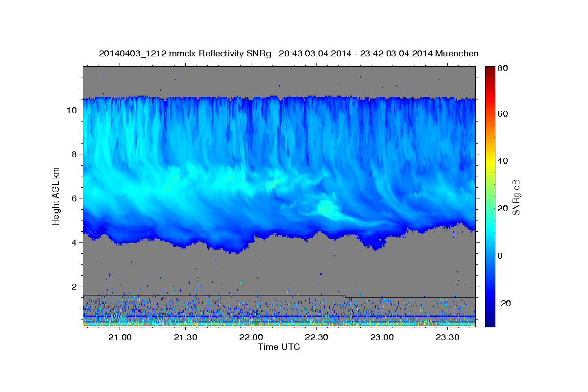Click the colorbar value 0

click(501, 256)
